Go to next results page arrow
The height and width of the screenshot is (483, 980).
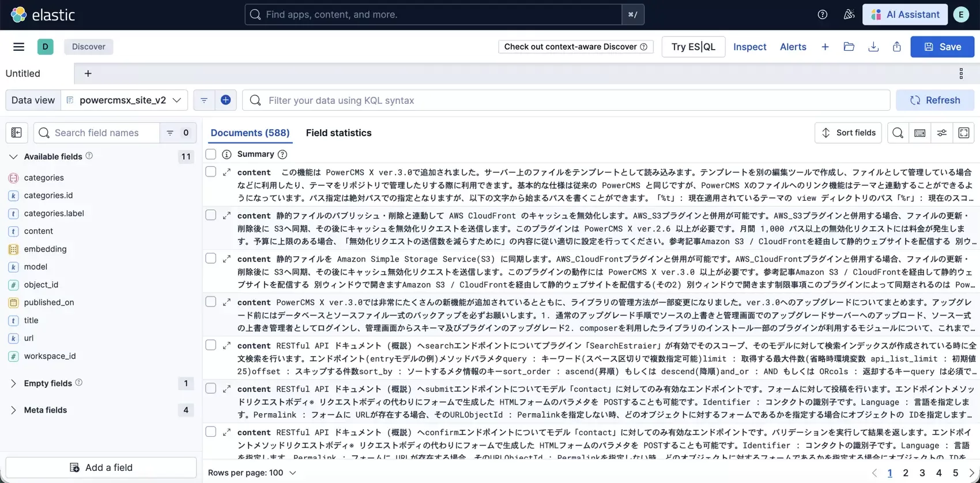[x=971, y=473]
